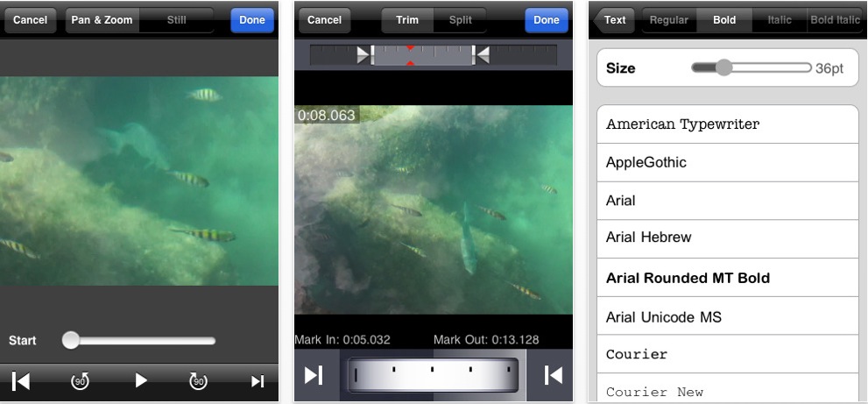Switch to Pan & Zoom mode
868x404 pixels.
point(102,20)
